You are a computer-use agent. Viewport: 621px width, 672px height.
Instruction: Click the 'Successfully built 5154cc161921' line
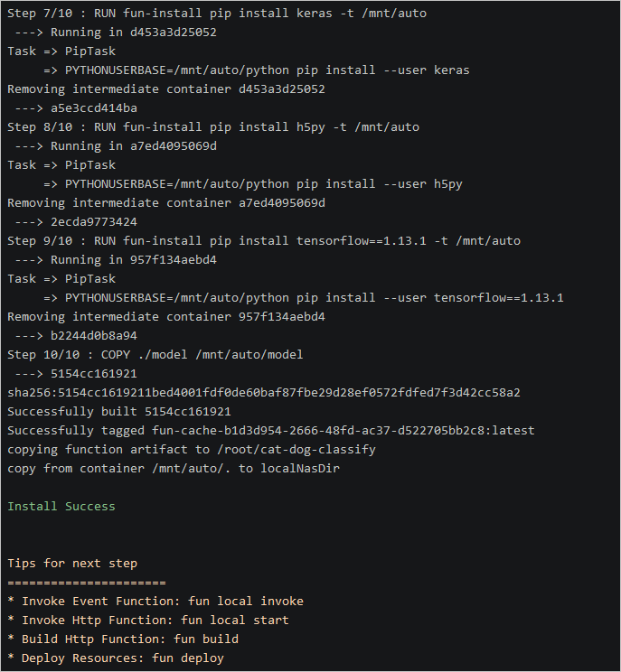click(x=119, y=412)
